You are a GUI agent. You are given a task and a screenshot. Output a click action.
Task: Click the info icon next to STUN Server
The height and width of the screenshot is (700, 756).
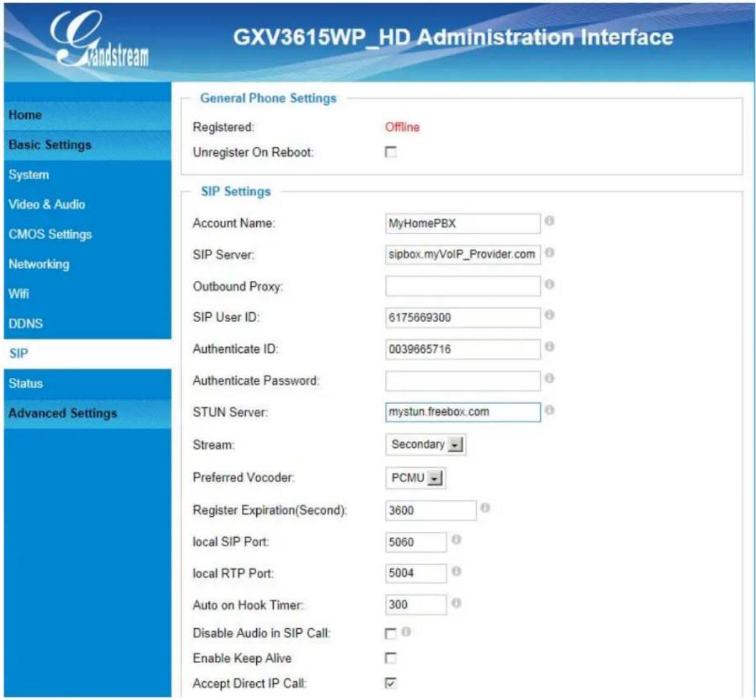click(549, 410)
